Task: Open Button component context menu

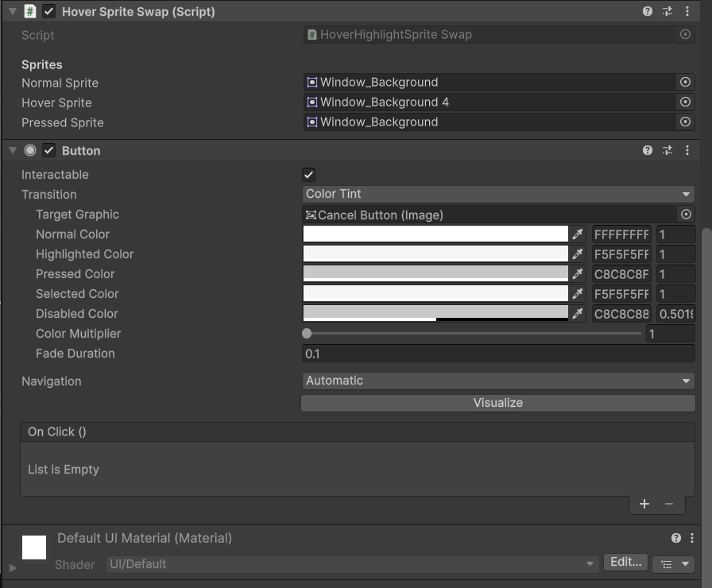Action: [x=687, y=150]
